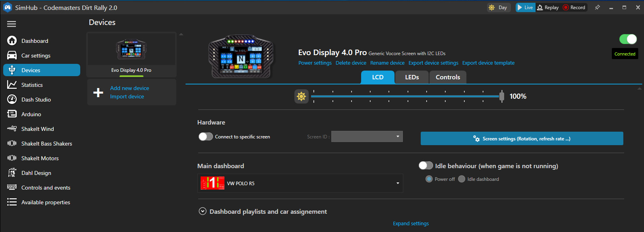Open Dash Studio section
Screen dimensions: 644x232
[42, 100]
